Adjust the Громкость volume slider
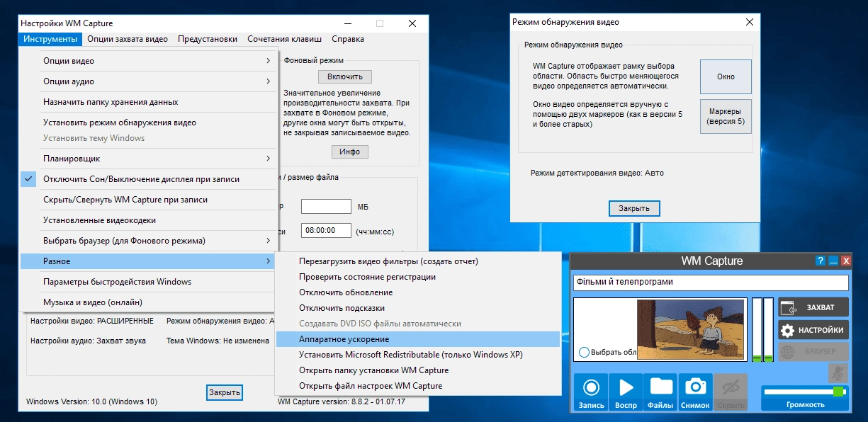The image size is (868, 422). pyautogui.click(x=805, y=392)
